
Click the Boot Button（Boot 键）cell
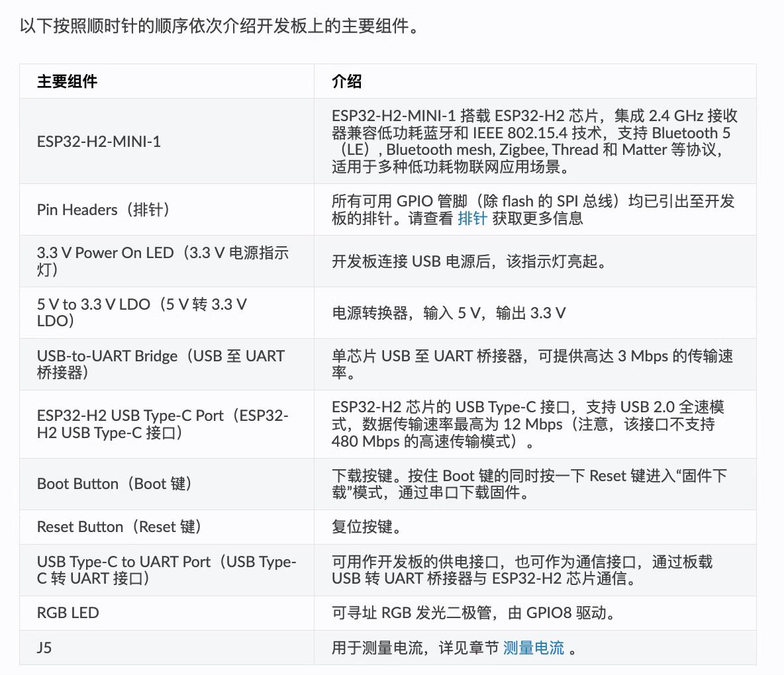tap(166, 484)
